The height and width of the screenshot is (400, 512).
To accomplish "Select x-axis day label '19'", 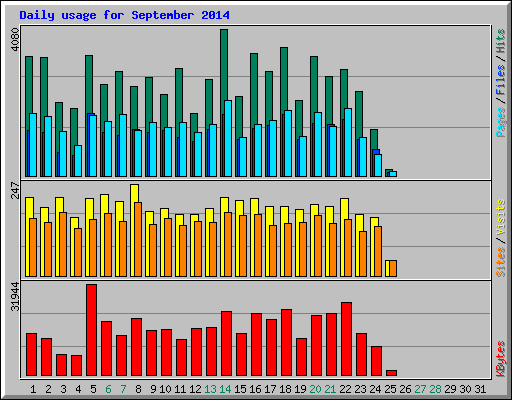I will pyautogui.click(x=300, y=389).
